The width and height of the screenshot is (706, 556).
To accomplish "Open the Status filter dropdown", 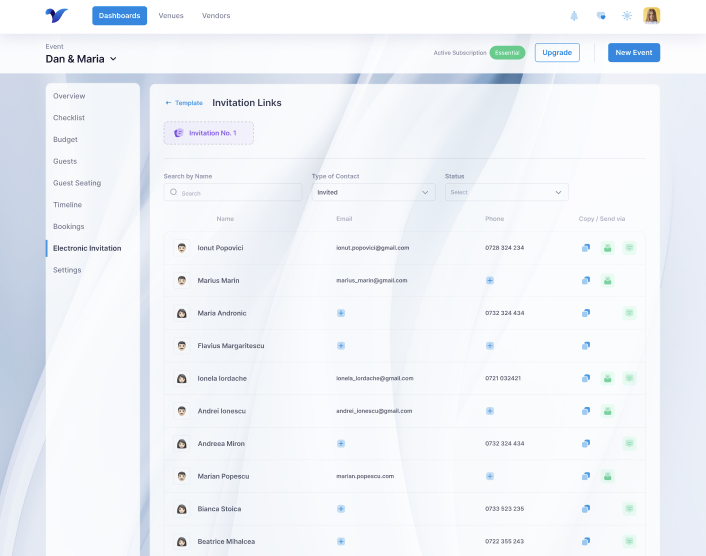I will coord(506,192).
